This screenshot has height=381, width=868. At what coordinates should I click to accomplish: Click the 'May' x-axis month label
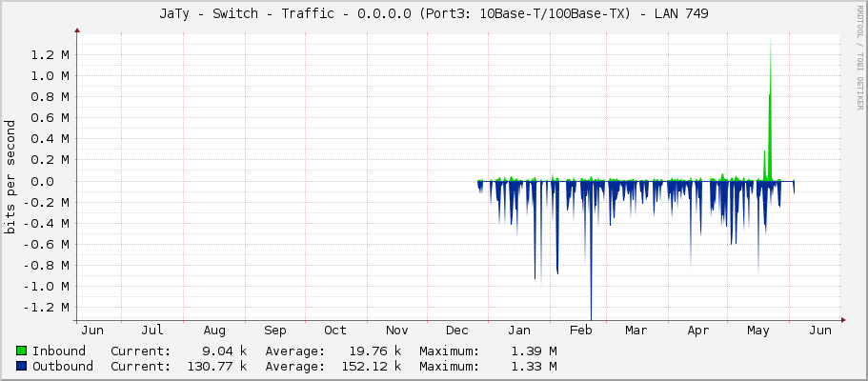click(x=758, y=331)
